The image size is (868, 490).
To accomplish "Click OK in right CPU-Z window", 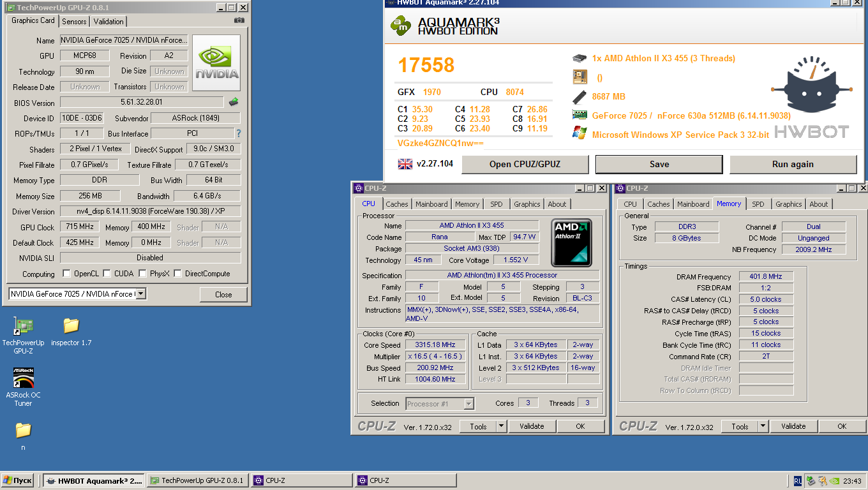I will point(842,426).
